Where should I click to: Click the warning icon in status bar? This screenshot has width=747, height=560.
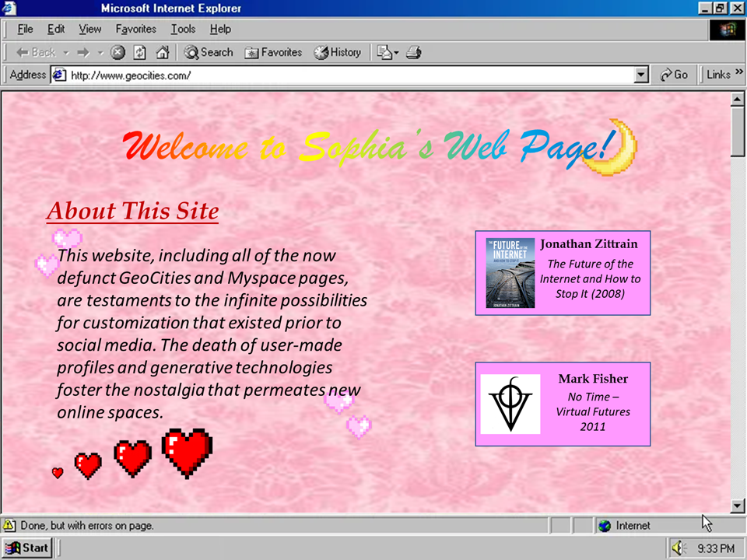tap(10, 525)
